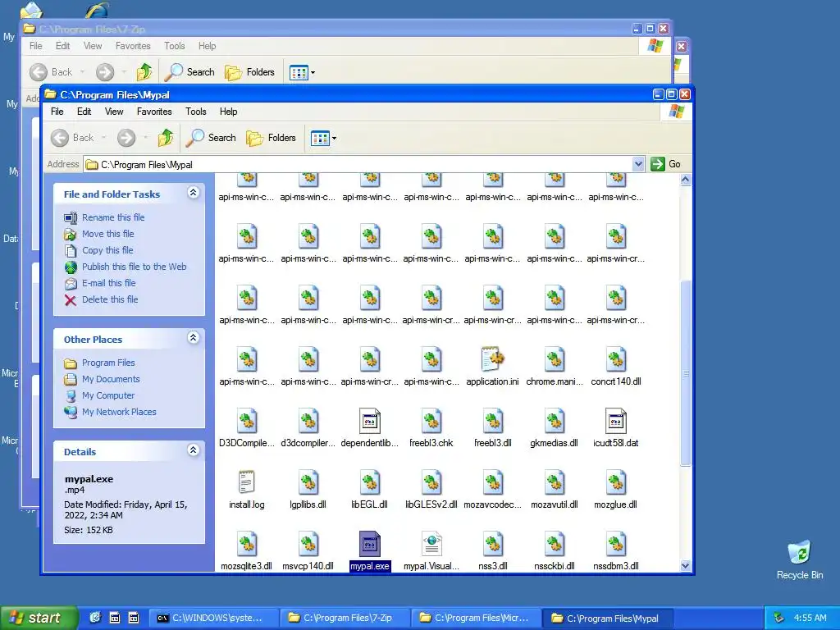
Task: Click Rename this file link
Action: click(113, 217)
